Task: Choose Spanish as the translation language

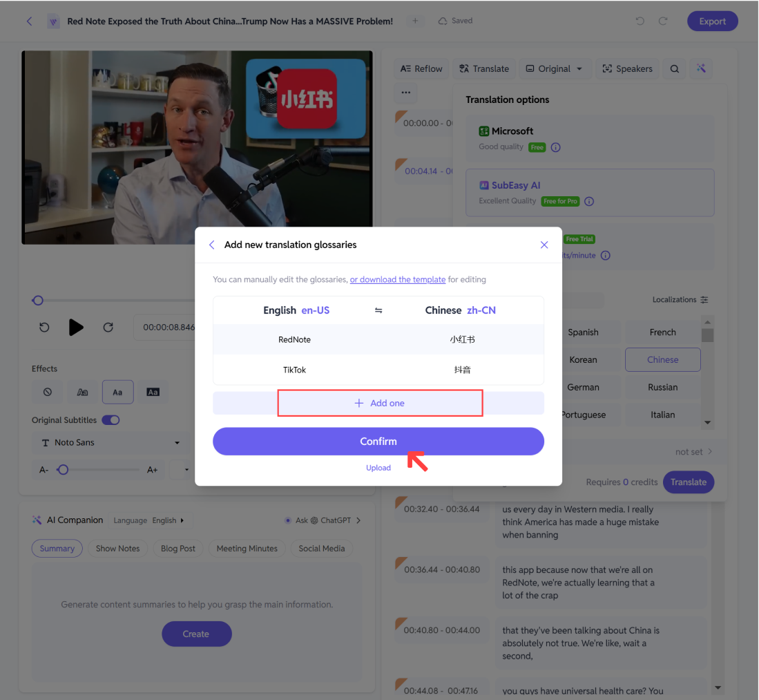Action: (584, 332)
